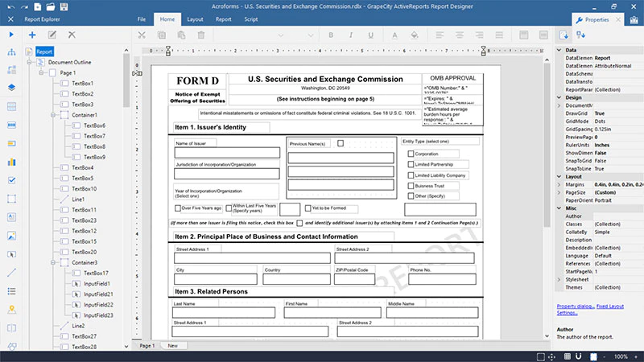Click the New page tab button
Viewport: 644px width, 362px height.
(172, 346)
